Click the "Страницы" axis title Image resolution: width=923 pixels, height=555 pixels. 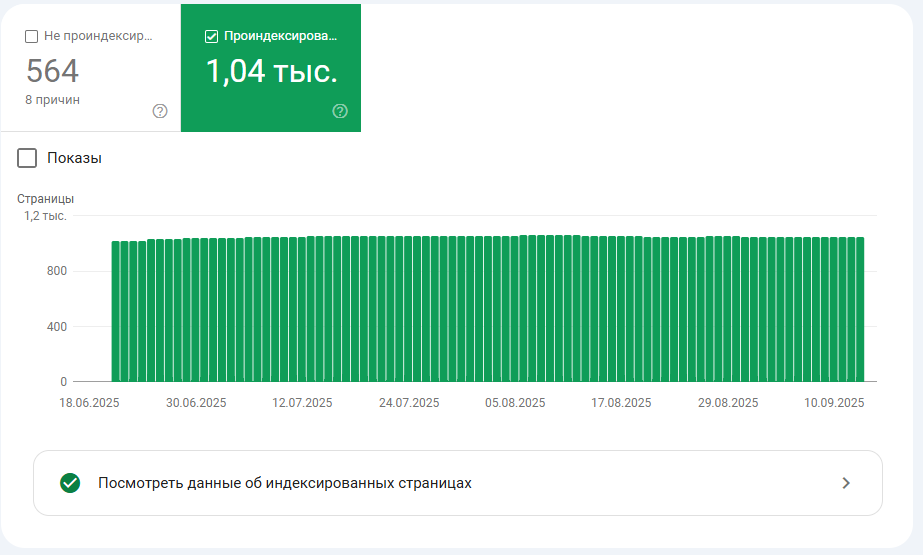tap(45, 199)
